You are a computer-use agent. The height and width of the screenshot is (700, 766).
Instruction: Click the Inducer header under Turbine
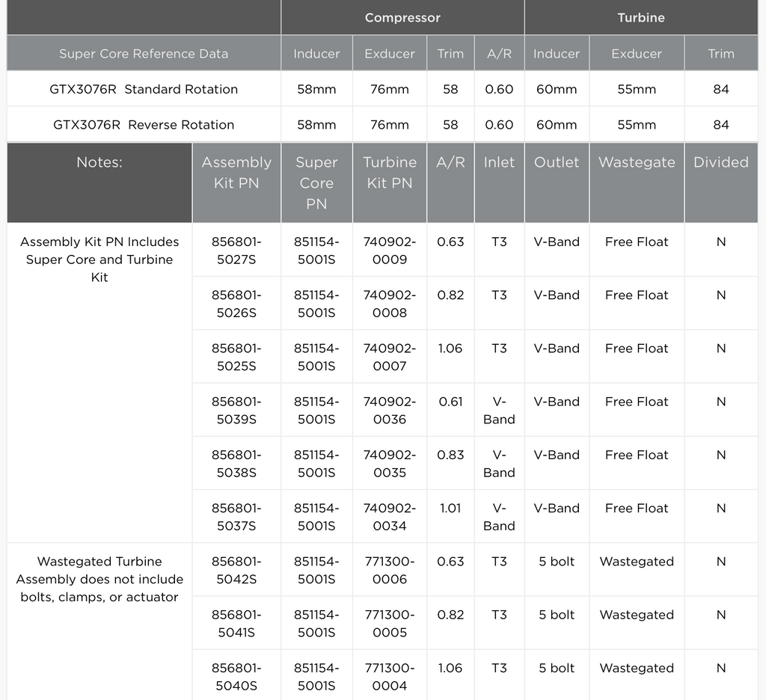pos(557,53)
